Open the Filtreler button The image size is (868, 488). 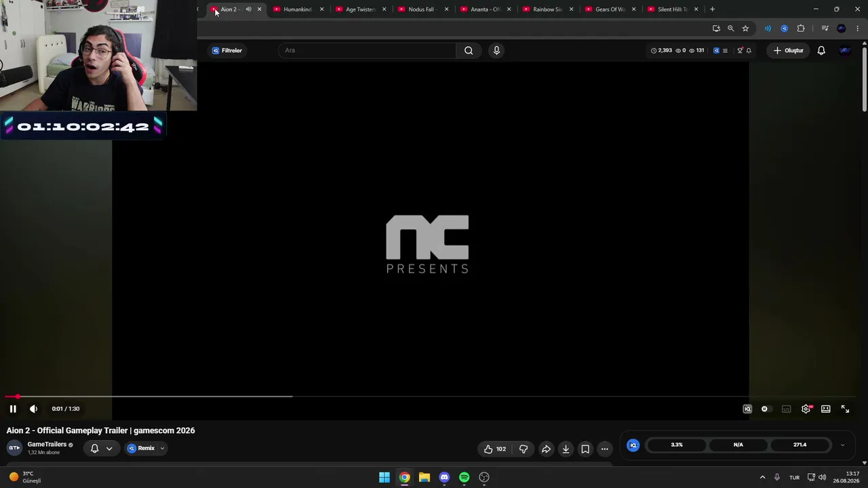pyautogui.click(x=226, y=50)
